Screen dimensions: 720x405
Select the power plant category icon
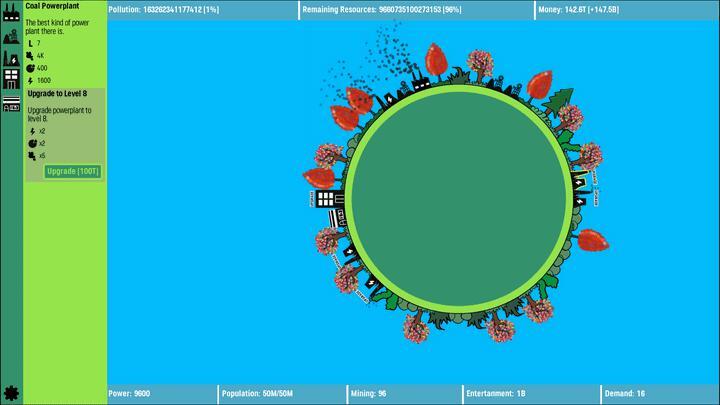click(11, 57)
